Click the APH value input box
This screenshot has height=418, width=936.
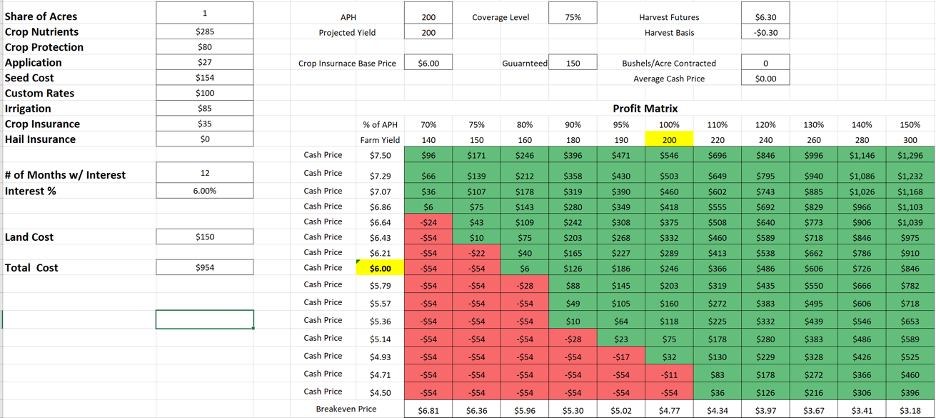428,17
